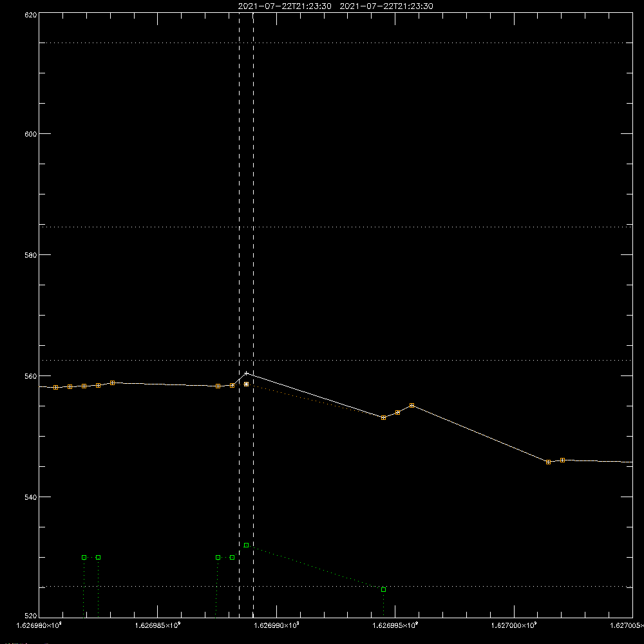
Task: Click the x-axis label 1.626990×10⁹
Action: pos(276,625)
